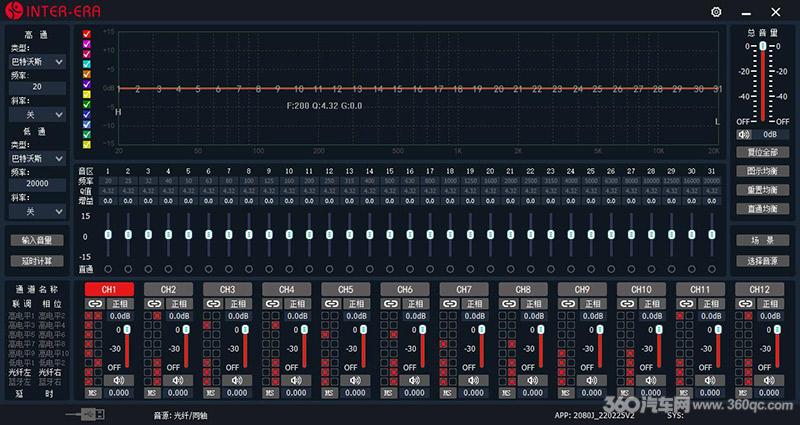Image resolution: width=800 pixels, height=425 pixels.
Task: Switch to the CH10 channel
Action: click(x=642, y=289)
